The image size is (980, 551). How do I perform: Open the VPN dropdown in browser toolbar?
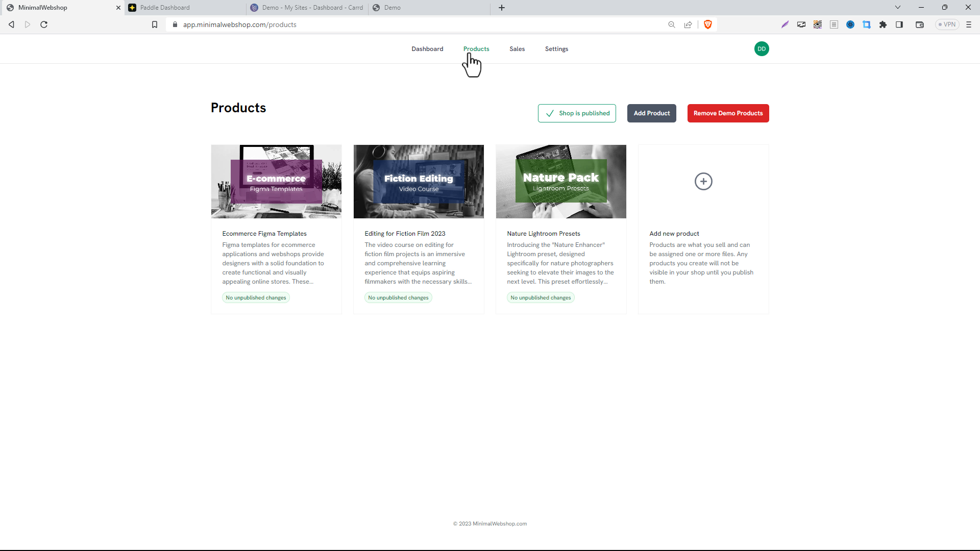point(948,25)
